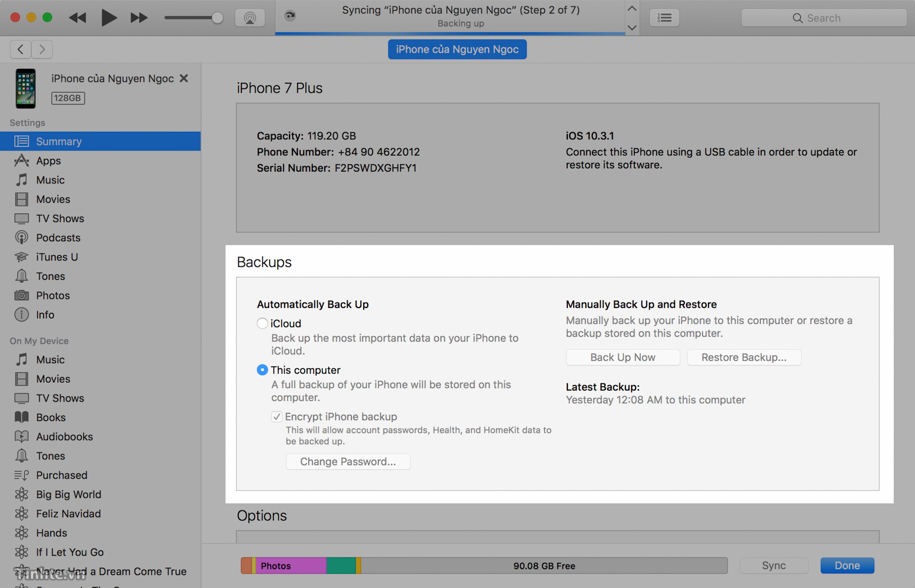Click the latest backup time text
915x588 pixels.
pyautogui.click(x=656, y=400)
